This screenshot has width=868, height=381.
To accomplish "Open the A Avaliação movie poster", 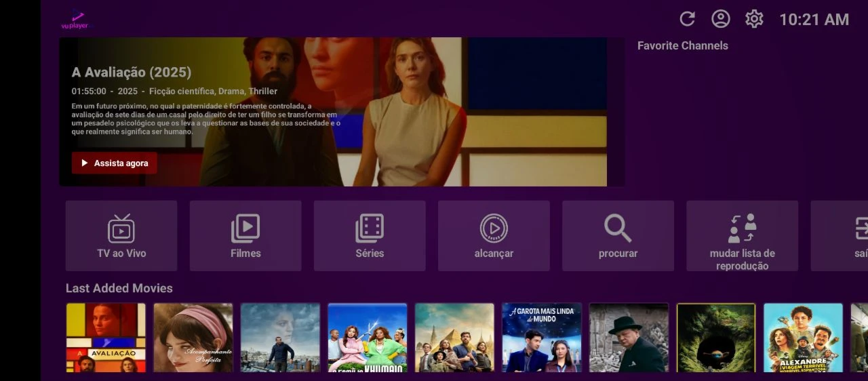I will [106, 338].
